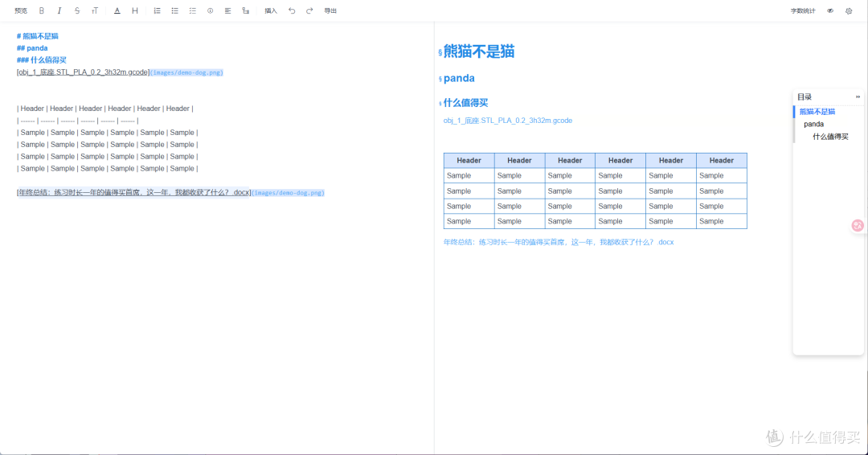This screenshot has height=455, width=868.
Task: Click the [obj_1_底座 STL_PLA gcode] source text
Action: click(84, 72)
